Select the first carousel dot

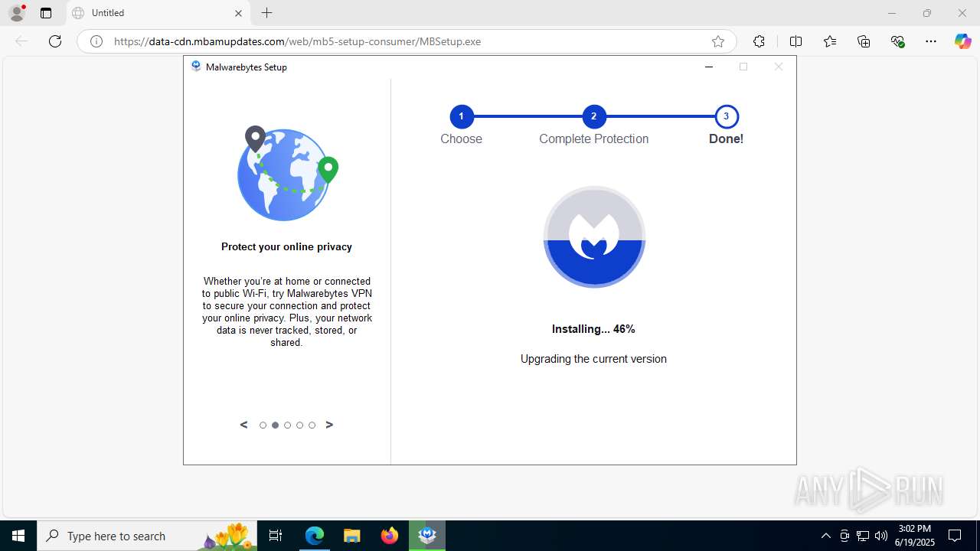coord(263,425)
